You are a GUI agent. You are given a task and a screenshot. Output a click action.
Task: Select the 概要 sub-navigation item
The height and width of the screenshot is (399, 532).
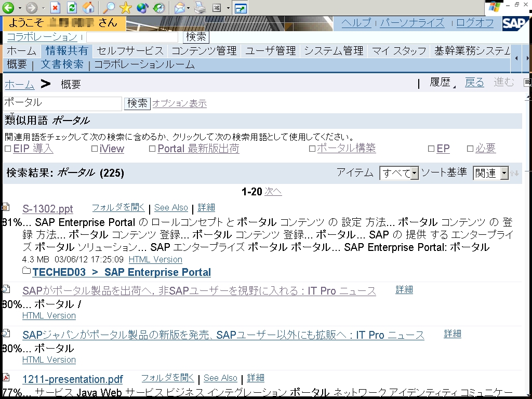pyautogui.click(x=17, y=64)
